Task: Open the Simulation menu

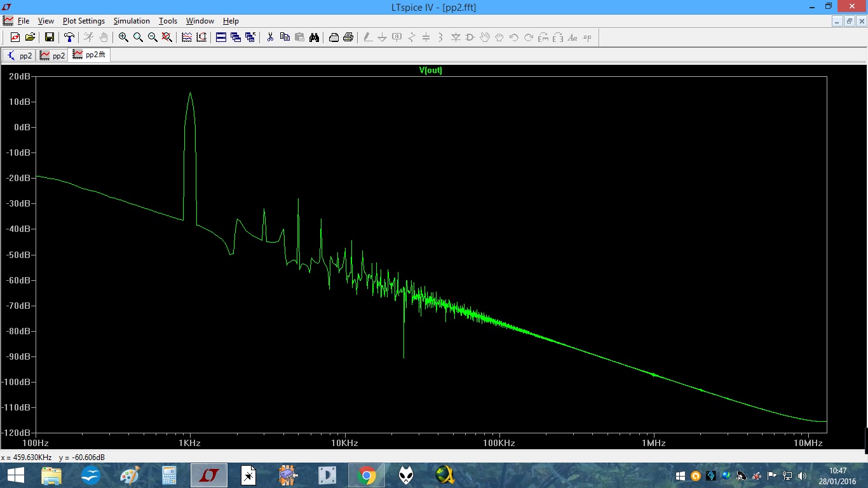Action: (132, 21)
